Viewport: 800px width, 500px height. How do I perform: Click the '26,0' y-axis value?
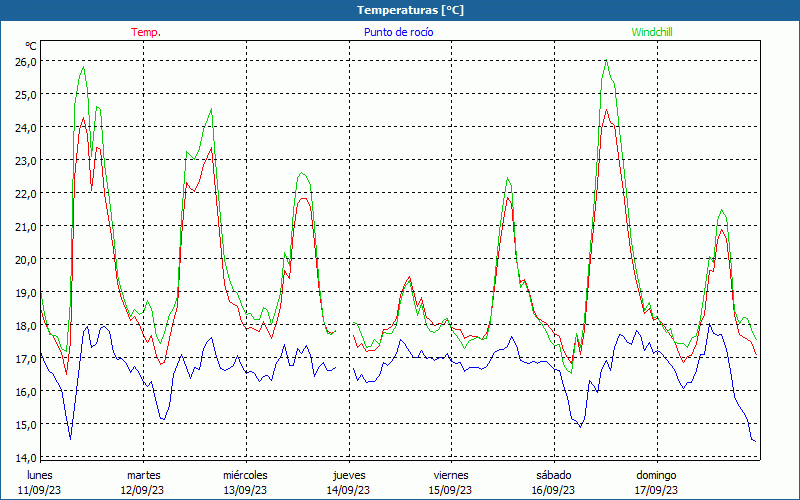(x=27, y=62)
